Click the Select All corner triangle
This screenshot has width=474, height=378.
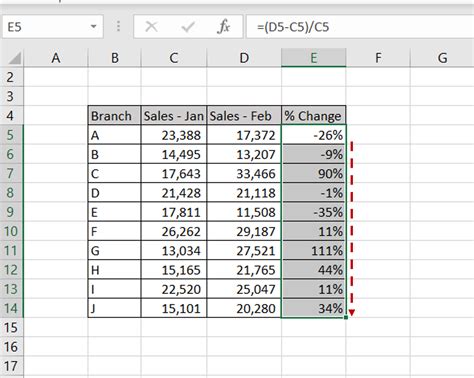click(14, 58)
